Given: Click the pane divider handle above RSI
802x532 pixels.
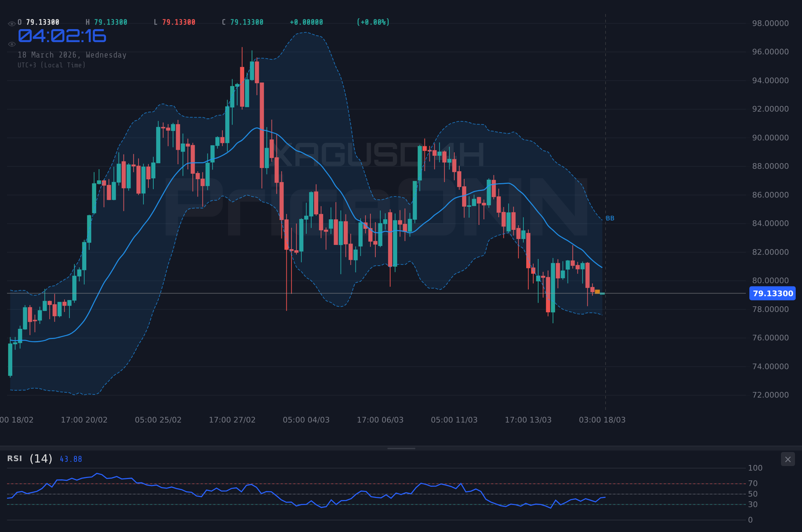Looking at the screenshot, I should [401, 448].
